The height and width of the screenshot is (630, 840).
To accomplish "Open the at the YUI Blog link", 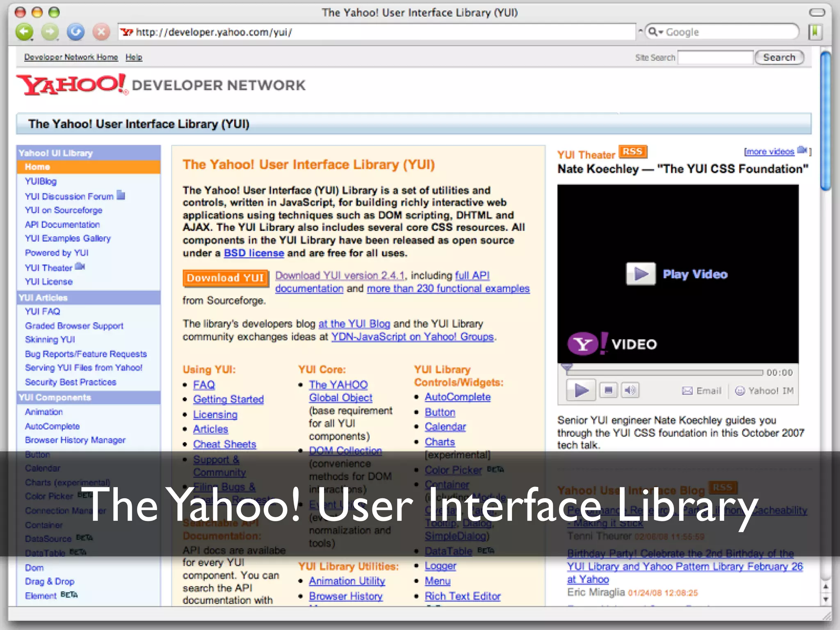I will [354, 324].
